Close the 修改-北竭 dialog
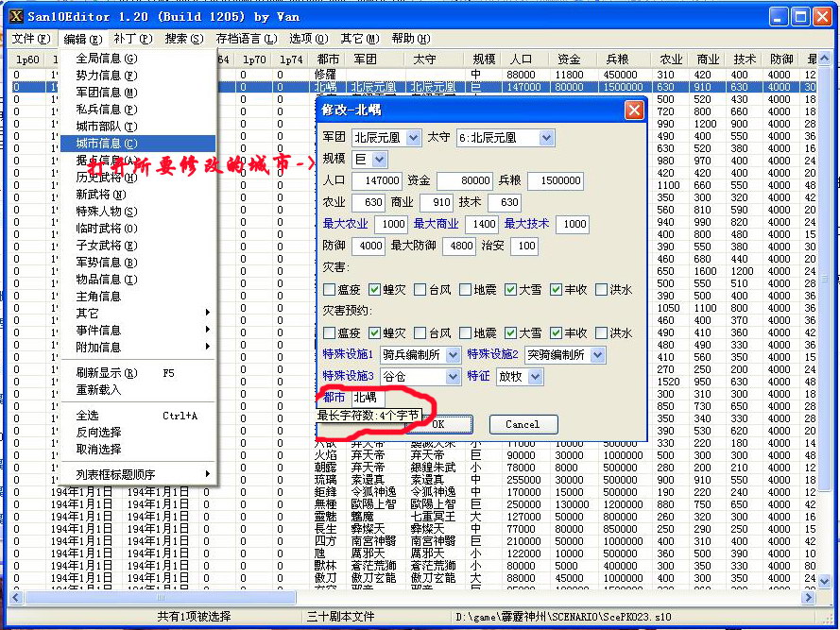This screenshot has height=630, width=840. [x=634, y=111]
